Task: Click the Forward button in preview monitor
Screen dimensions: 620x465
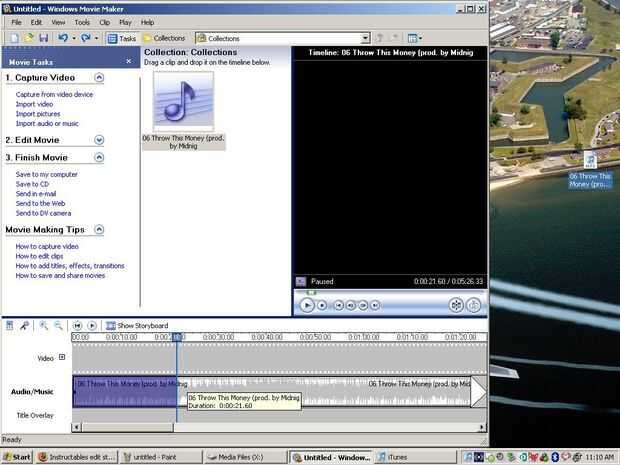Action: coord(375,305)
